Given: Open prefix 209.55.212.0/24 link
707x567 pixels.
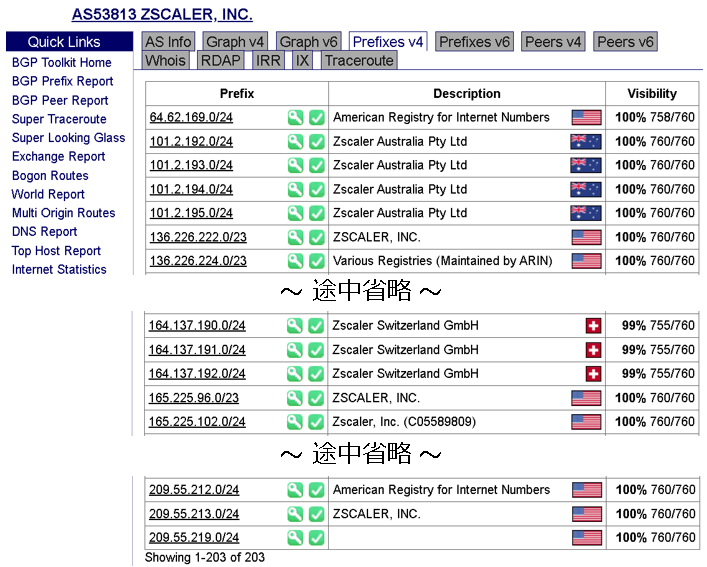Looking at the screenshot, I should click(194, 490).
